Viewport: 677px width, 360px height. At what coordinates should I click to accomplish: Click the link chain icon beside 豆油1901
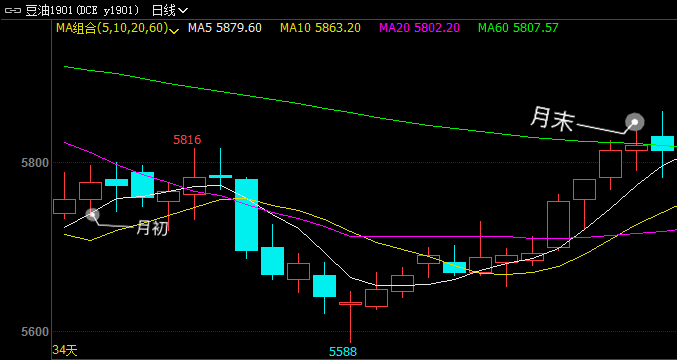pyautogui.click(x=13, y=10)
